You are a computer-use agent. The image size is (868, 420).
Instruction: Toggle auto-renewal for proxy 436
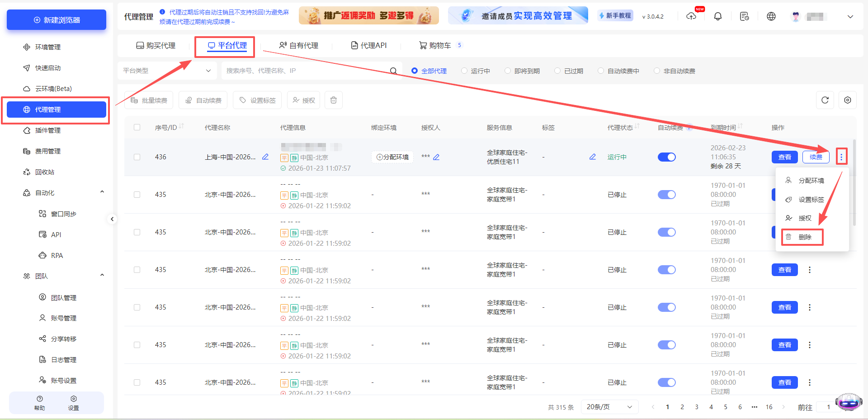pyautogui.click(x=667, y=157)
